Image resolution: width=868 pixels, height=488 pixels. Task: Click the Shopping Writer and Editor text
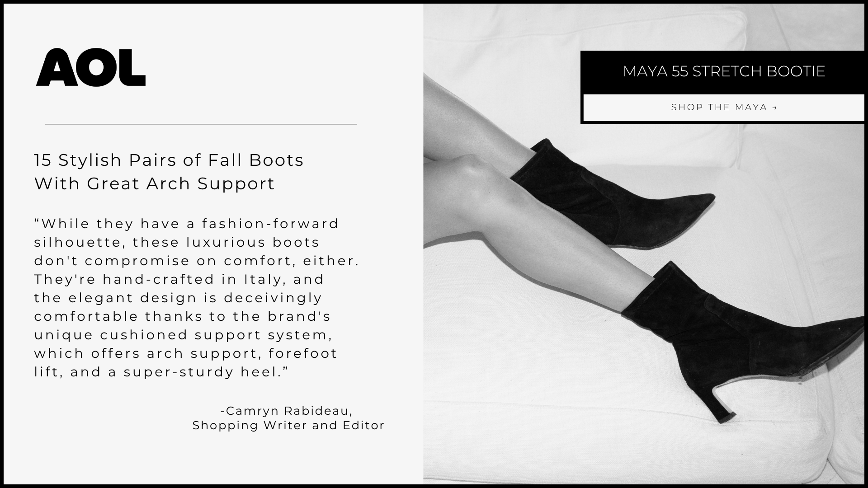point(288,425)
